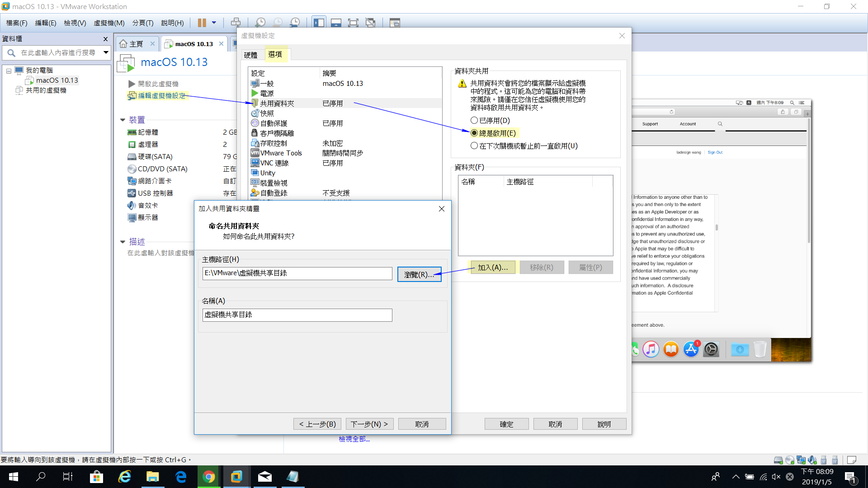This screenshot has width=868, height=488.
Task: Collapse the 描述 section
Action: coord(123,241)
